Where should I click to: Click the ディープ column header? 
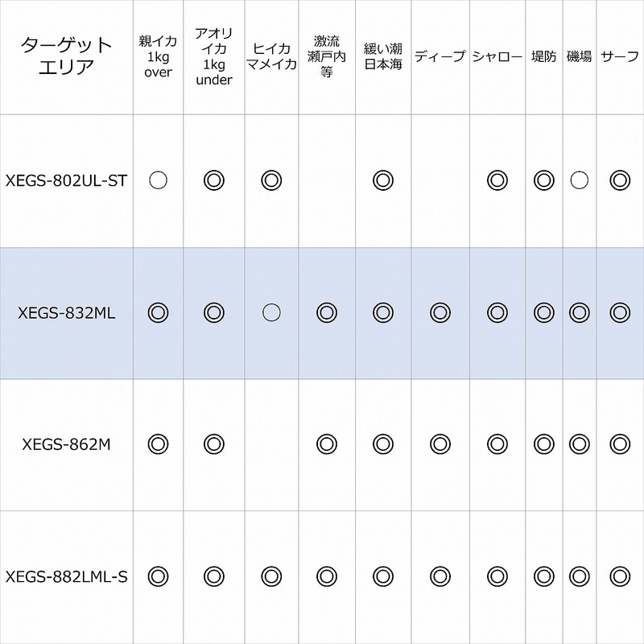click(440, 56)
